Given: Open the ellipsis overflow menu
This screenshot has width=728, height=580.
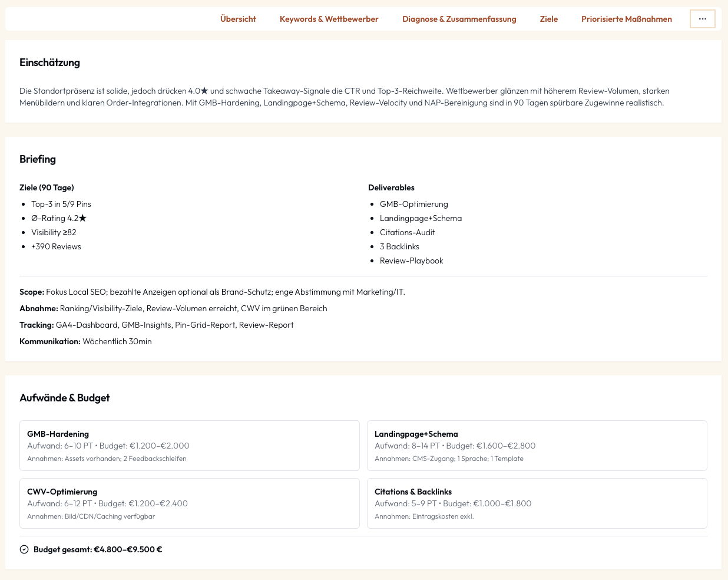Looking at the screenshot, I should coord(703,18).
